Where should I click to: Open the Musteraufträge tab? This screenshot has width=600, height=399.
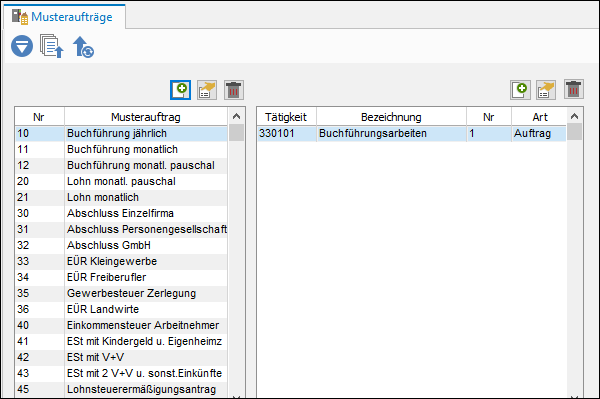[x=64, y=17]
